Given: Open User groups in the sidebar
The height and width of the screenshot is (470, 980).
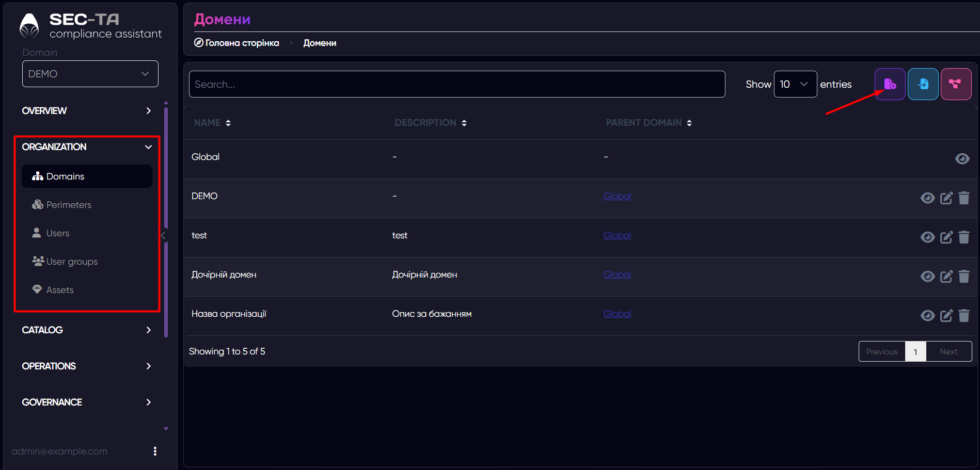Looking at the screenshot, I should point(87,262).
